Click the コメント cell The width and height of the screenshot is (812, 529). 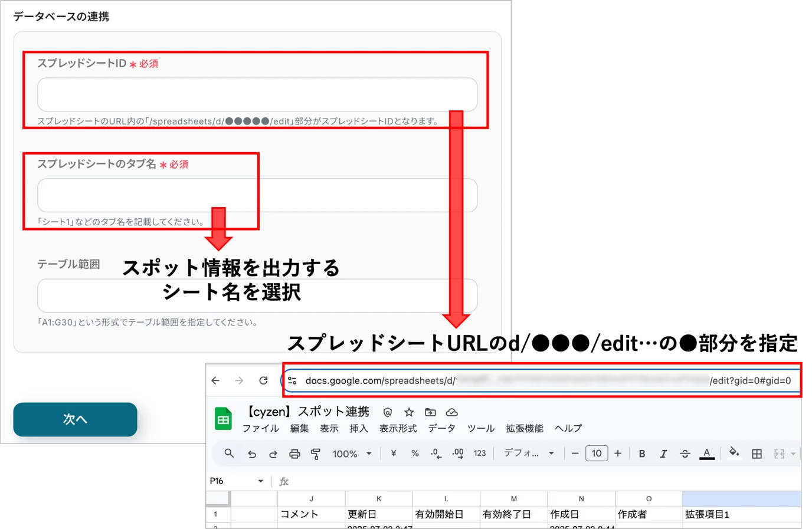(x=312, y=514)
